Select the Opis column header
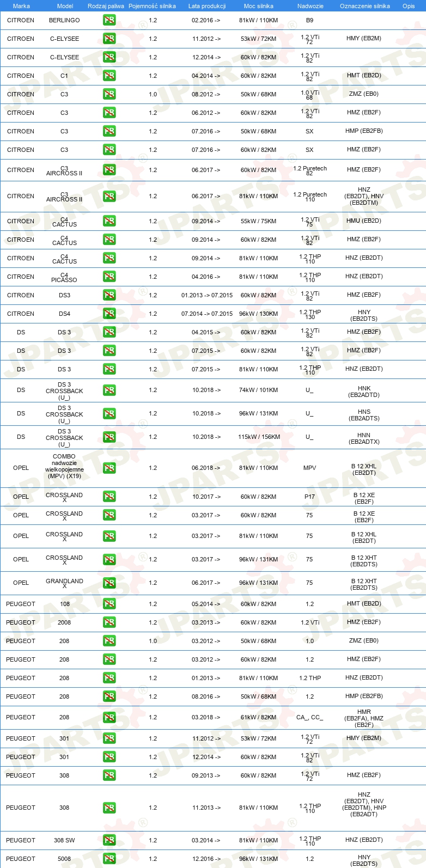Image resolution: width=426 pixels, height=868 pixels. pyautogui.click(x=409, y=6)
